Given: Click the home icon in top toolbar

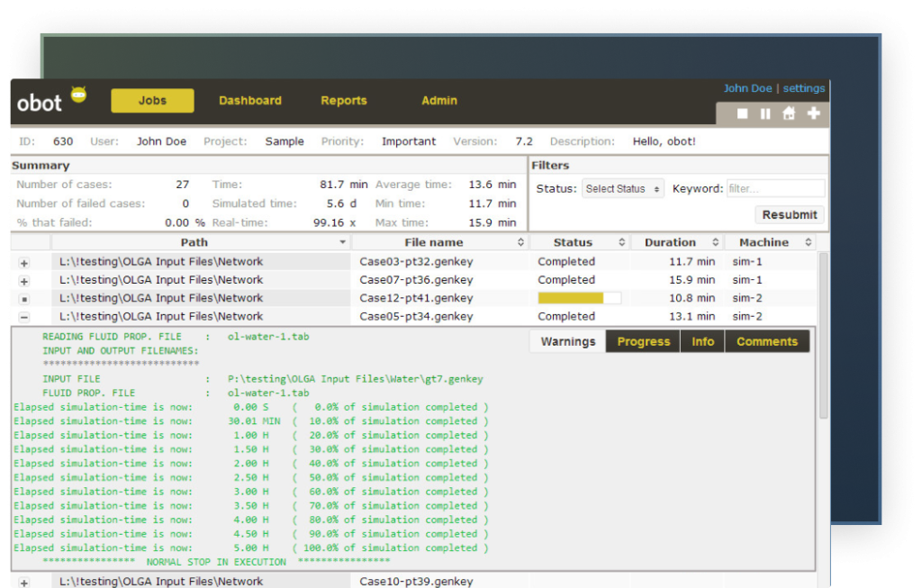Looking at the screenshot, I should pyautogui.click(x=789, y=113).
